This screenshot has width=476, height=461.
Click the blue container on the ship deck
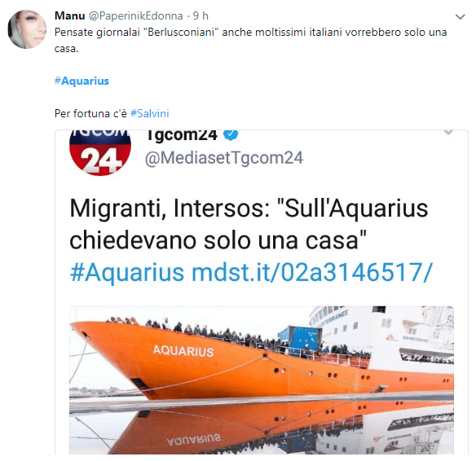coord(300,336)
